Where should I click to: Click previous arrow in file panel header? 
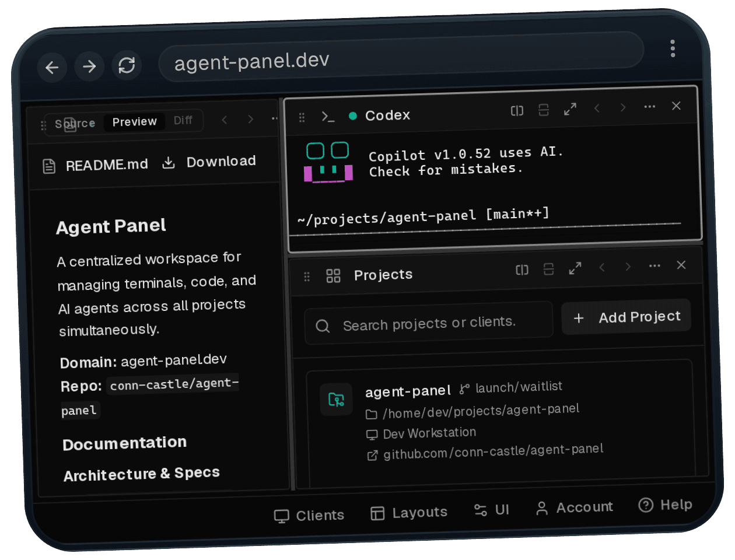[x=224, y=120]
